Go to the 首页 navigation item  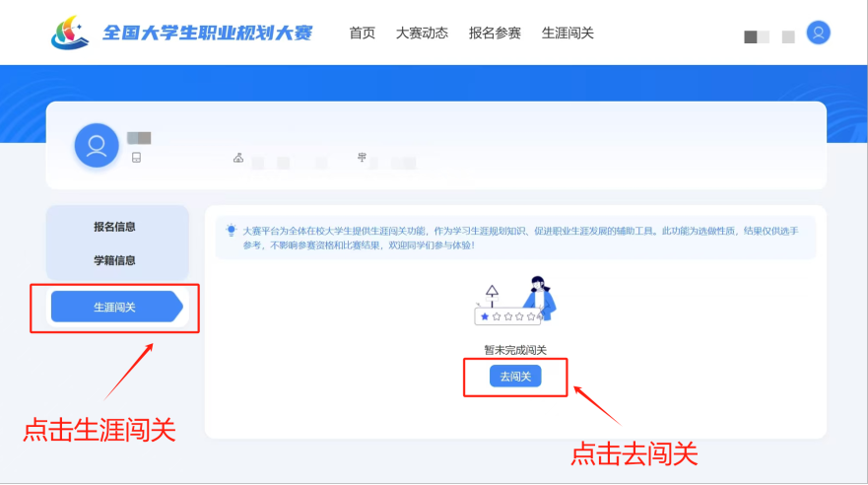point(362,33)
